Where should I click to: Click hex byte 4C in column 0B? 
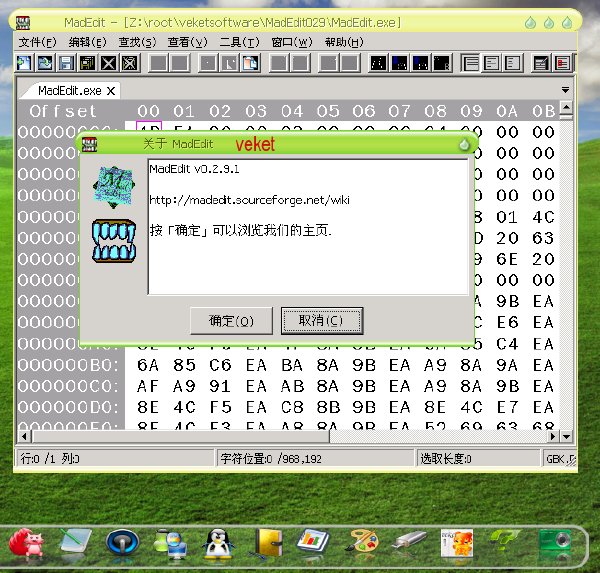click(x=543, y=217)
